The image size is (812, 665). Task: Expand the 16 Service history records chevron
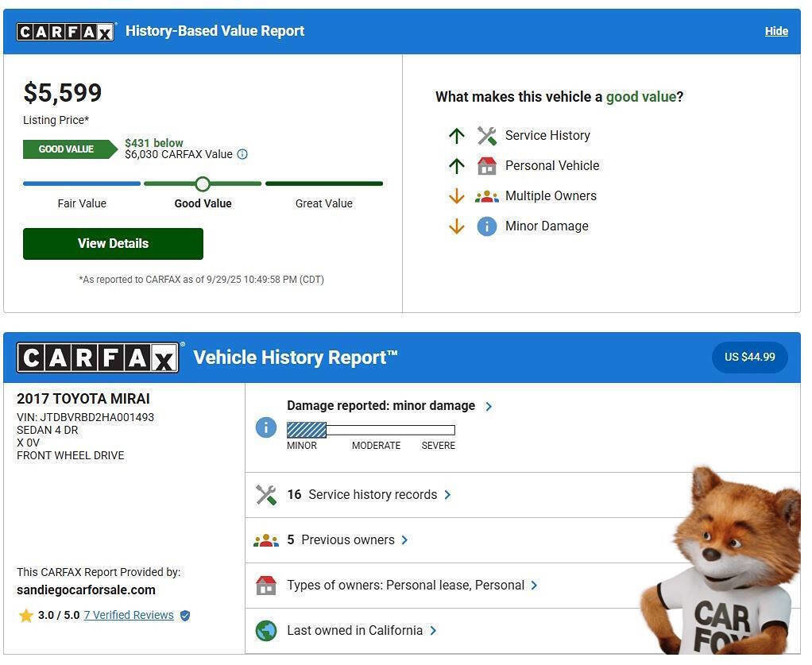(x=447, y=495)
